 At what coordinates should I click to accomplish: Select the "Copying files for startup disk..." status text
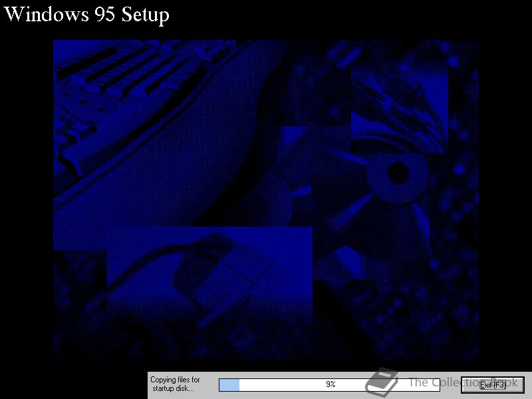point(175,384)
